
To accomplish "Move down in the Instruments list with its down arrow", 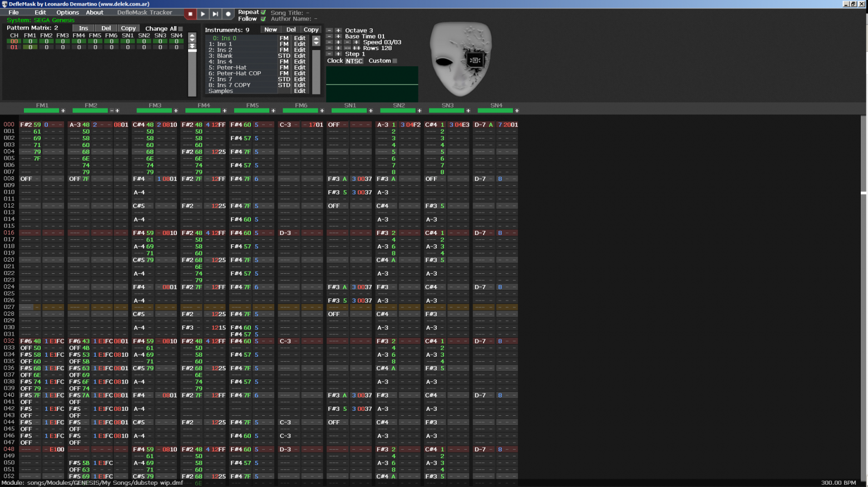I will [x=316, y=43].
